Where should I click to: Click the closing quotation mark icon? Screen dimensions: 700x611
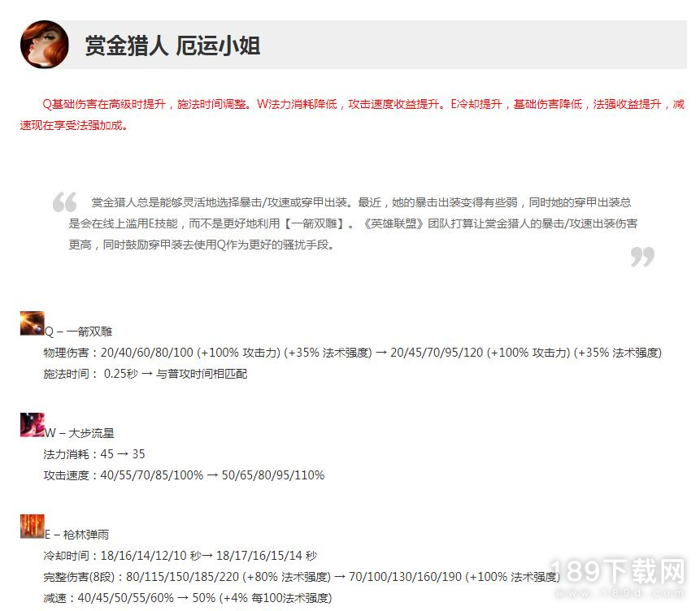click(643, 257)
